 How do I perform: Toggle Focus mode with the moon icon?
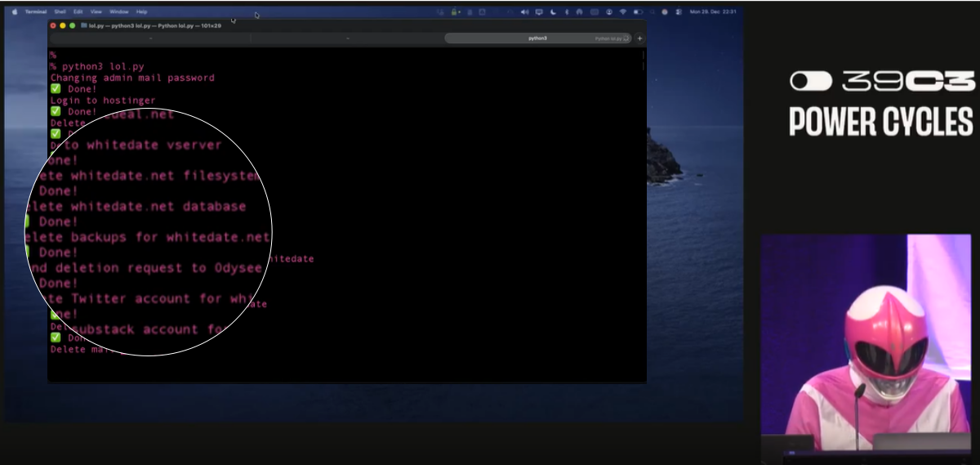pos(553,12)
